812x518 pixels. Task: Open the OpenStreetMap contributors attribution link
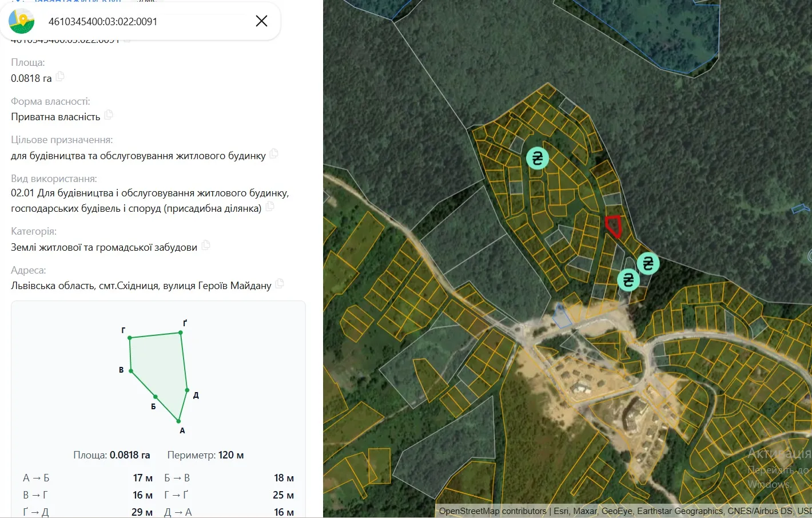click(492, 511)
